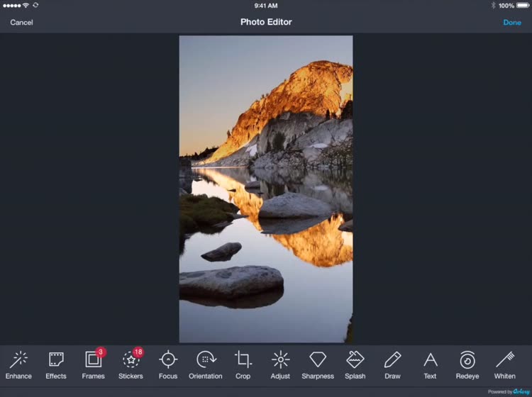Tap the 9:41 AM clock

coord(266,6)
